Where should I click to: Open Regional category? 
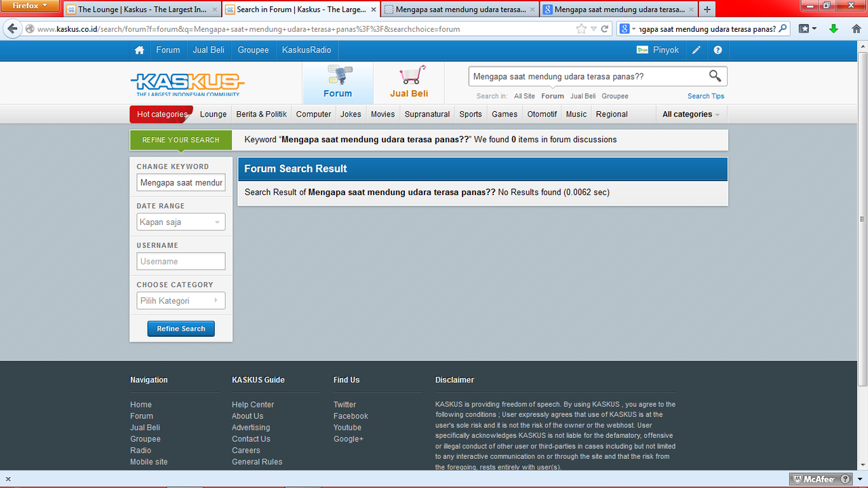(612, 115)
